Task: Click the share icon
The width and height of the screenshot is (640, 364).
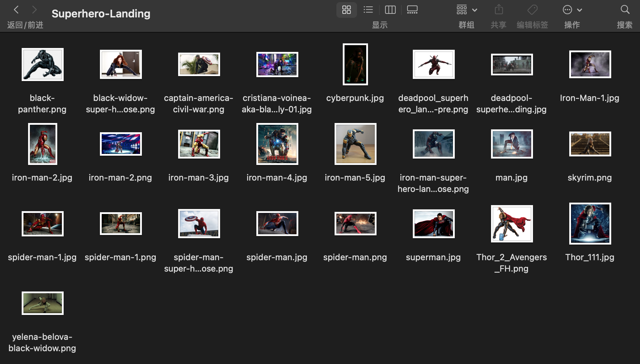Action: pos(498,10)
